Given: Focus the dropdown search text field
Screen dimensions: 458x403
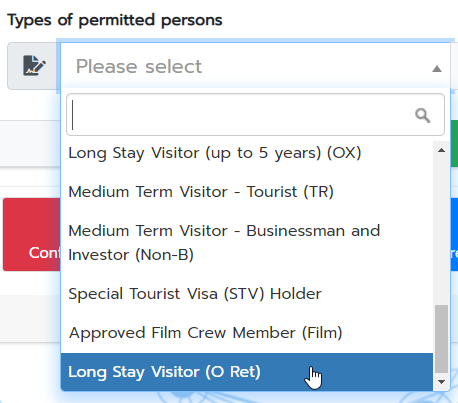Looking at the screenshot, I should (255, 115).
